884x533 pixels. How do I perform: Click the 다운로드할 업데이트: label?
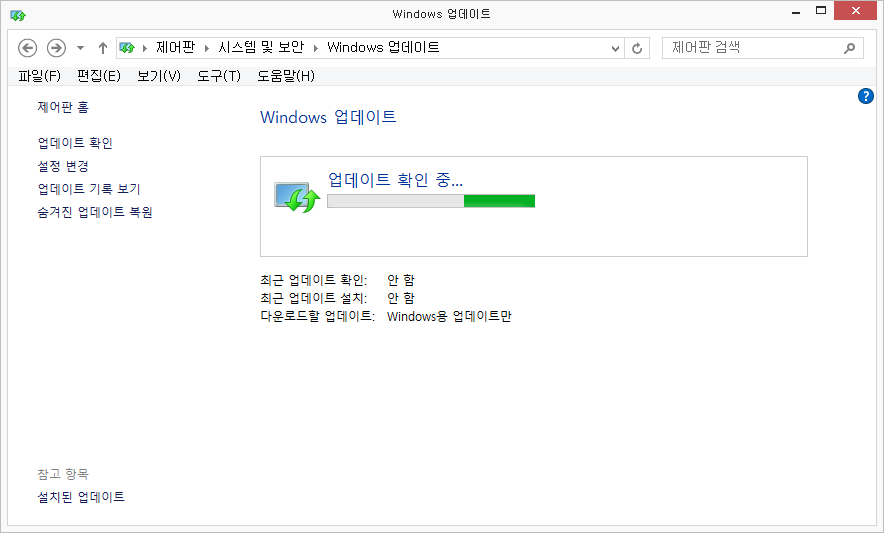tap(317, 316)
